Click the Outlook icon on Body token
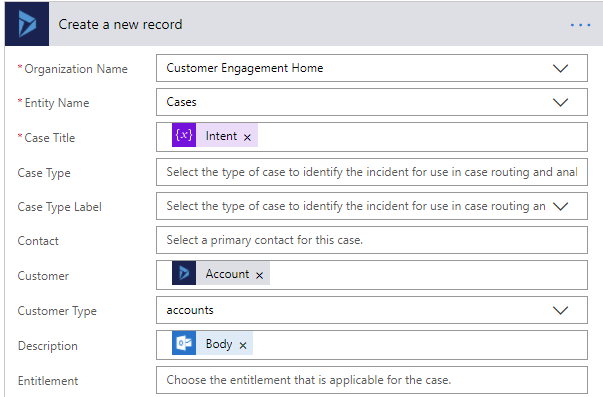Screen dimensions: 603x397 [184, 343]
